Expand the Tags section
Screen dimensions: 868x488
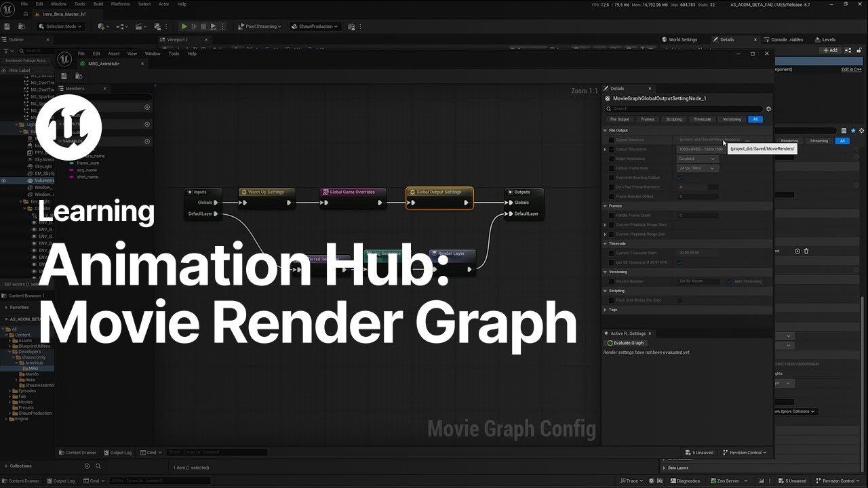coord(605,310)
